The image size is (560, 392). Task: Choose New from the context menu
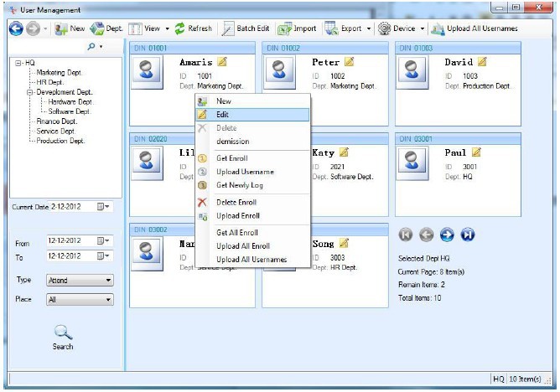[252, 101]
